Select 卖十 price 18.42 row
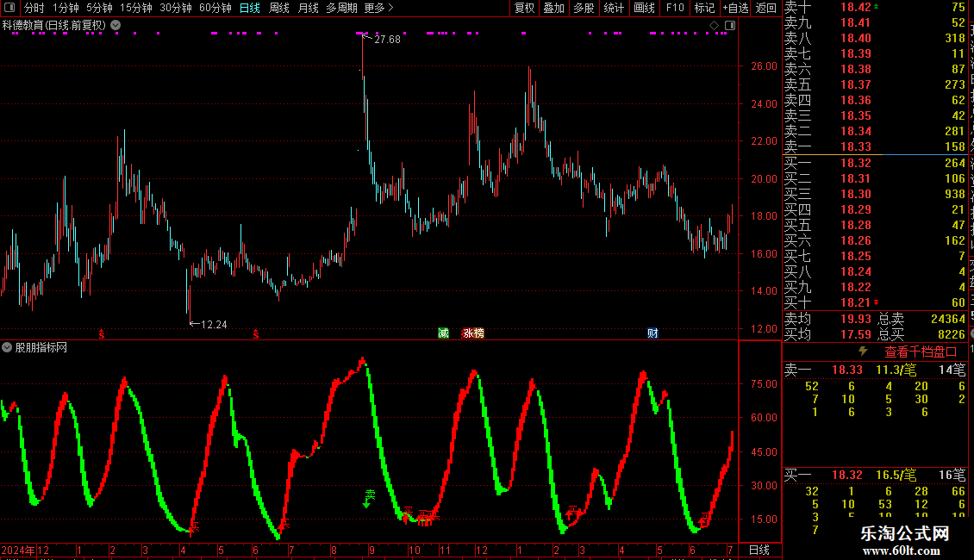Image resolution: width=974 pixels, height=560 pixels. point(875,8)
